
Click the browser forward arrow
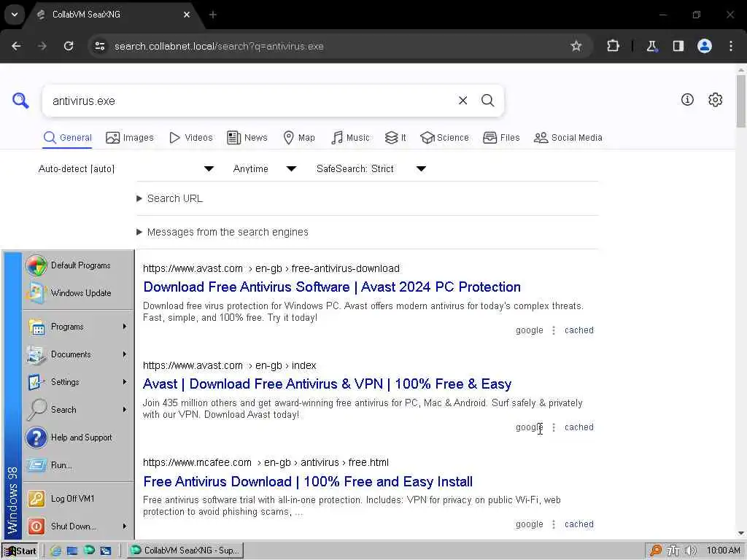pyautogui.click(x=42, y=46)
